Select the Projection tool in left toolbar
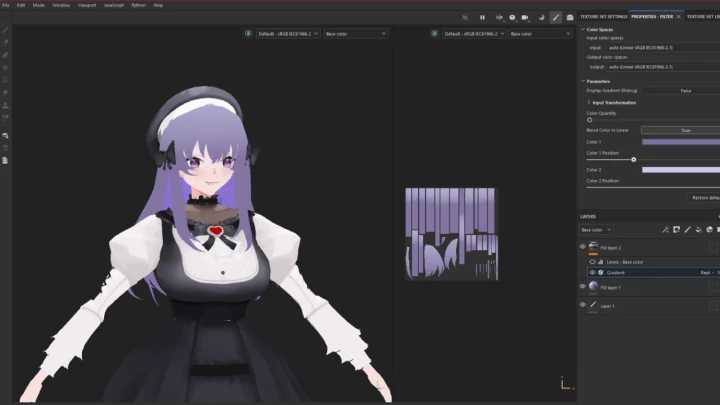Screen dimensions: 720x405 (6, 55)
